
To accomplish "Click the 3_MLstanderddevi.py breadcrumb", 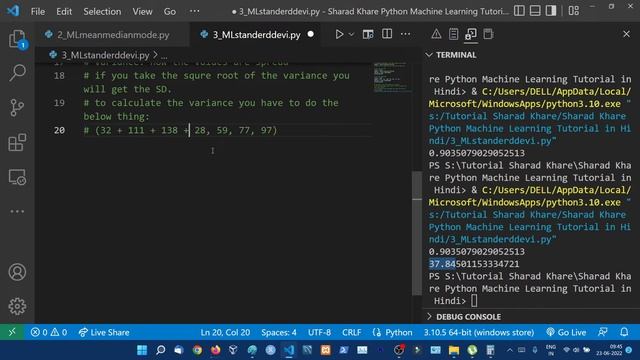I will pyautogui.click(x=105, y=55).
